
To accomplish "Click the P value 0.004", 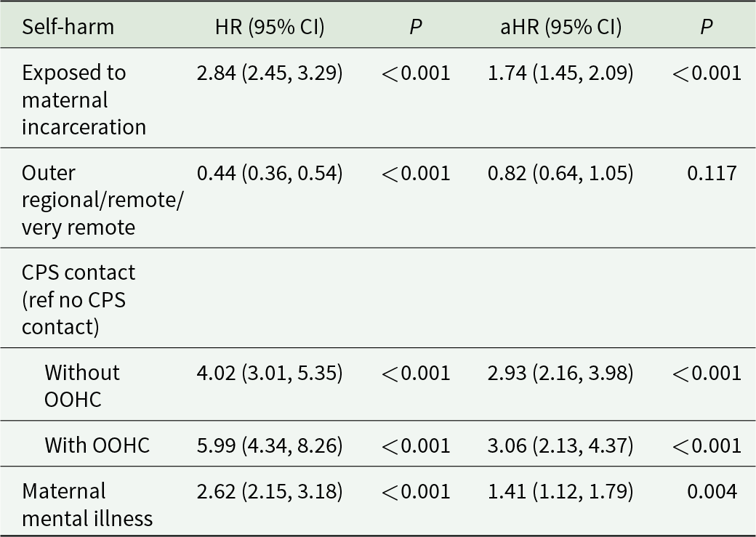I will (x=712, y=492).
